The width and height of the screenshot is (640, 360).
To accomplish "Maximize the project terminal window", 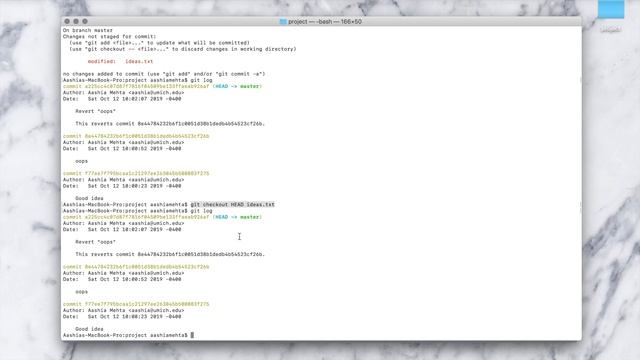I will pos(85,21).
